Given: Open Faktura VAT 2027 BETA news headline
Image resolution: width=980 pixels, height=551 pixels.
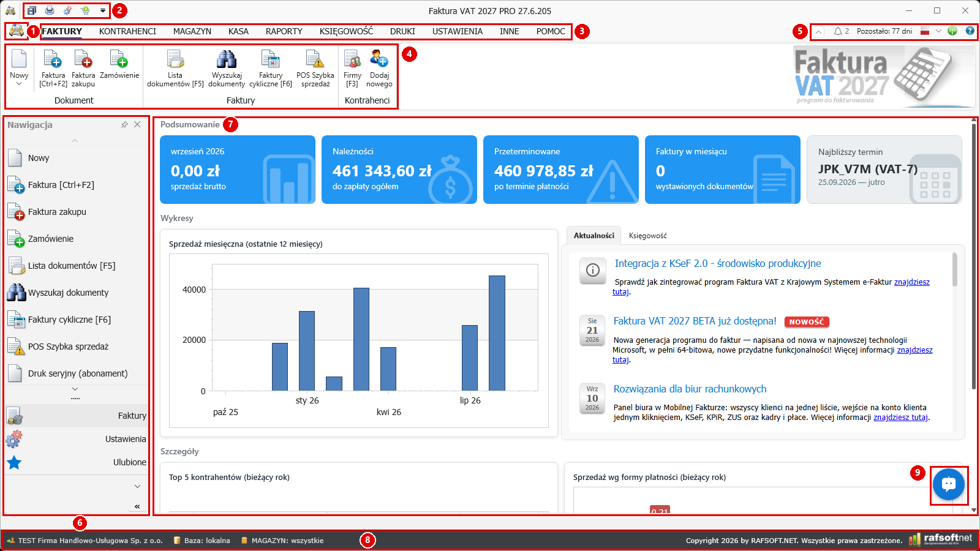Looking at the screenshot, I should (x=695, y=321).
